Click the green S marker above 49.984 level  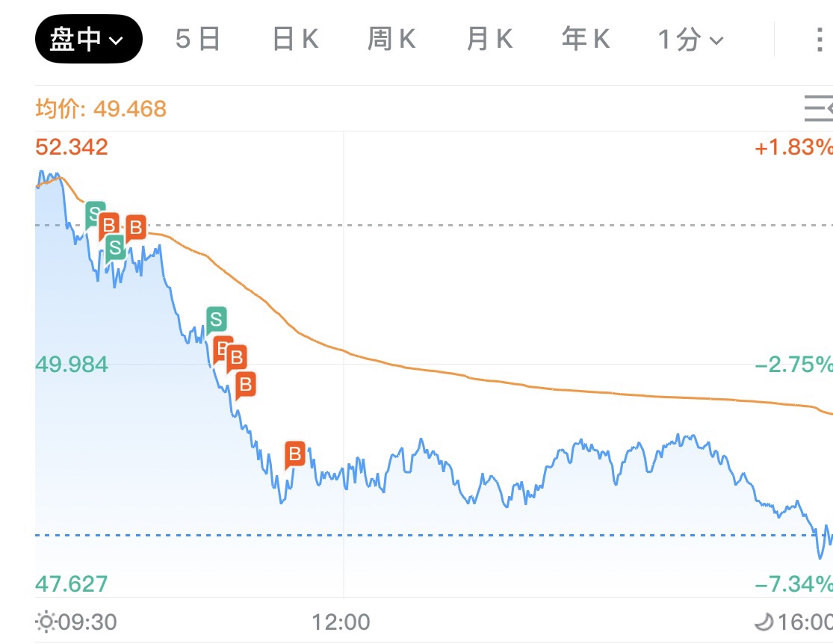click(216, 319)
